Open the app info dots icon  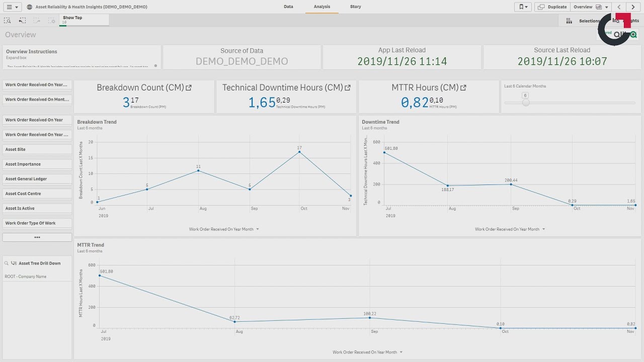pyautogui.click(x=29, y=7)
